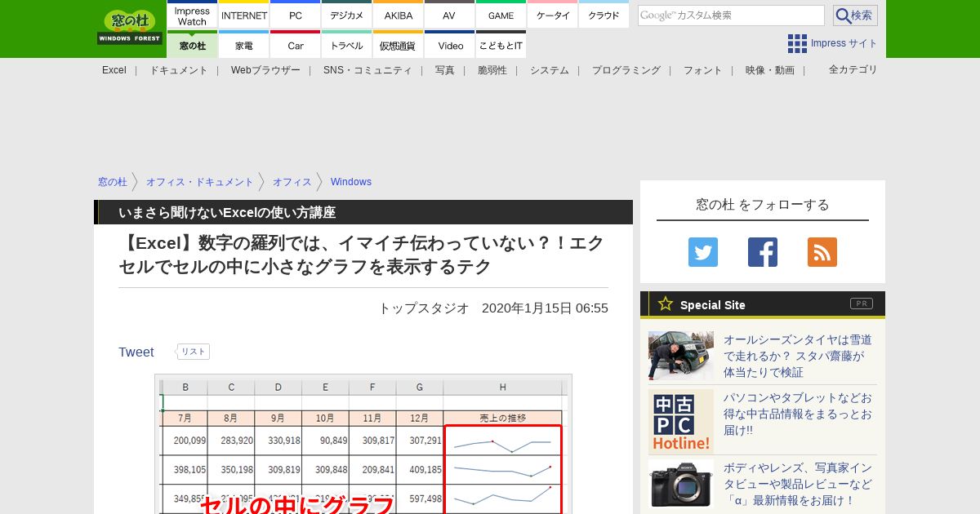This screenshot has height=514, width=980.
Task: Open the Excel sparkline article image
Action: [x=363, y=445]
